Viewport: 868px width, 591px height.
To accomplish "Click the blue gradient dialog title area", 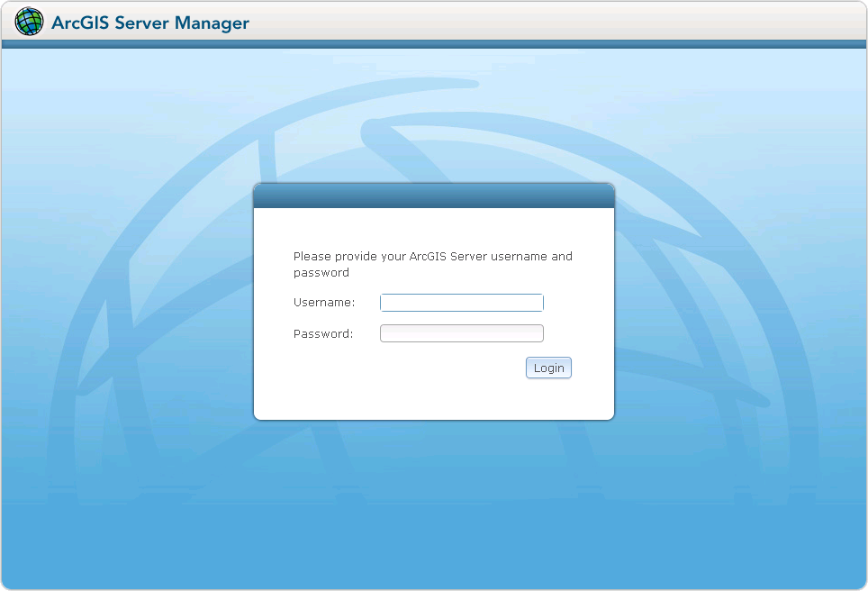I will [434, 194].
